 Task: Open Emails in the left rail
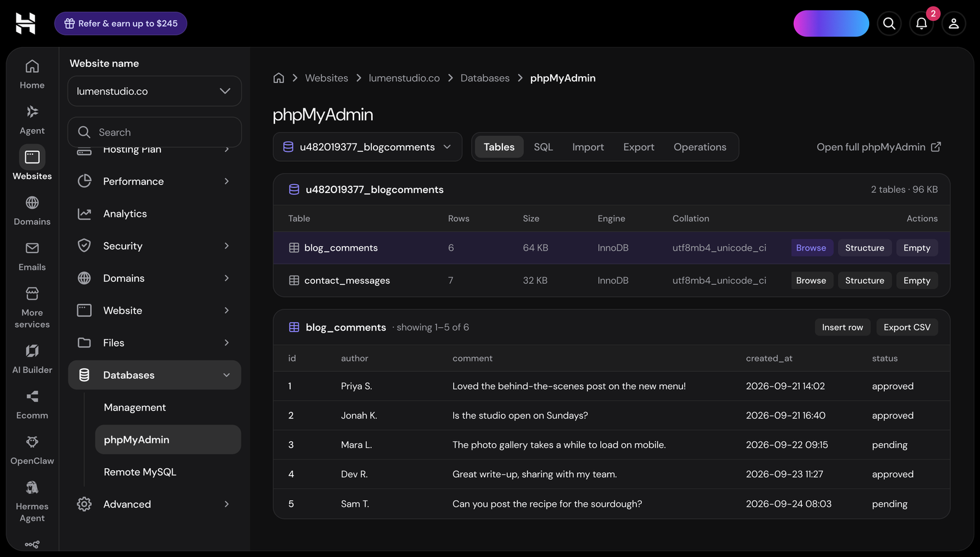32,256
